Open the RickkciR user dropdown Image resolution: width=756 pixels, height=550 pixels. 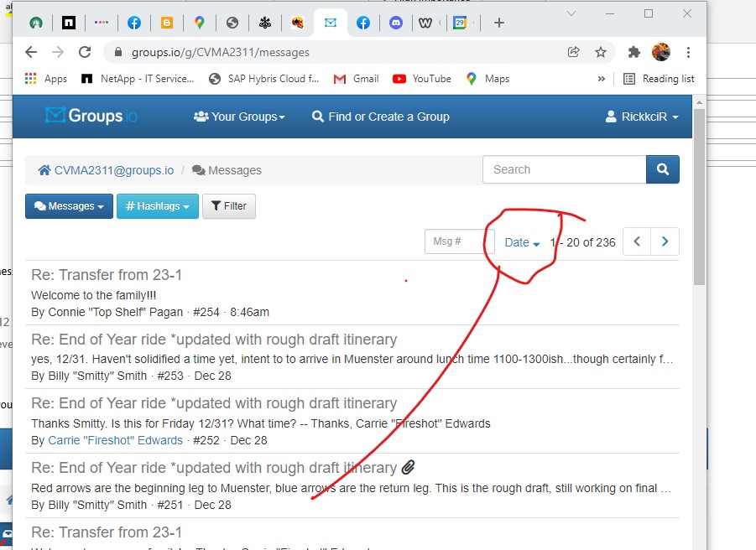[642, 117]
